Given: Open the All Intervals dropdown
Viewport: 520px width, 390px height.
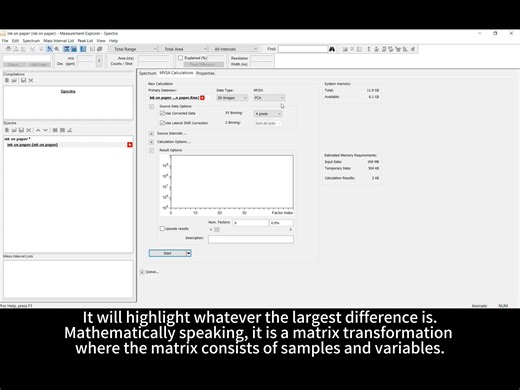Looking at the screenshot, I should coord(233,49).
